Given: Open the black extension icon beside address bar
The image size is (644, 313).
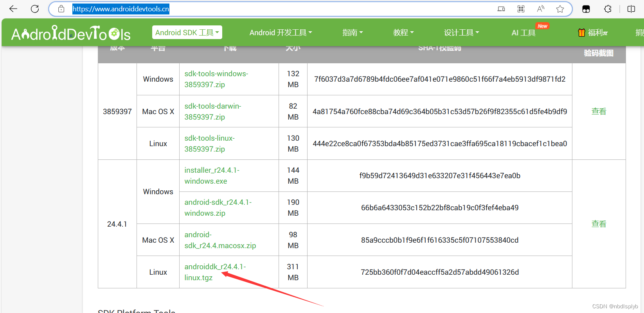Looking at the screenshot, I should 586,9.
